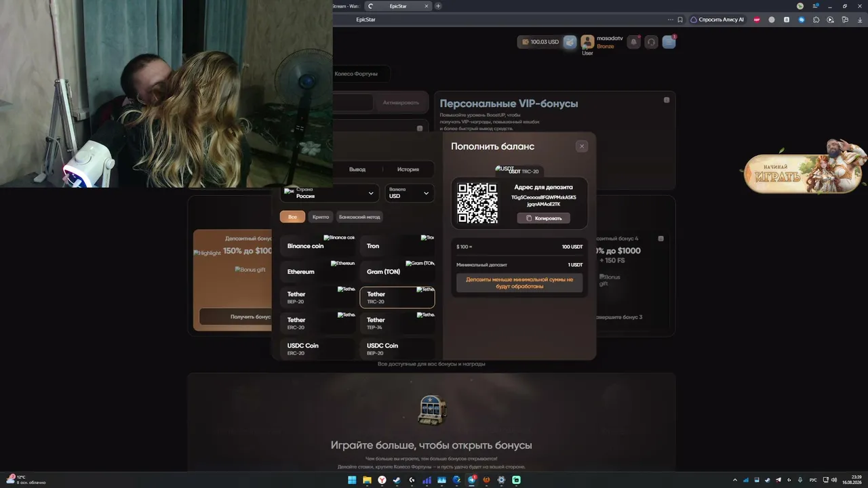Open the Windows Start menu
The image size is (868, 488).
352,480
